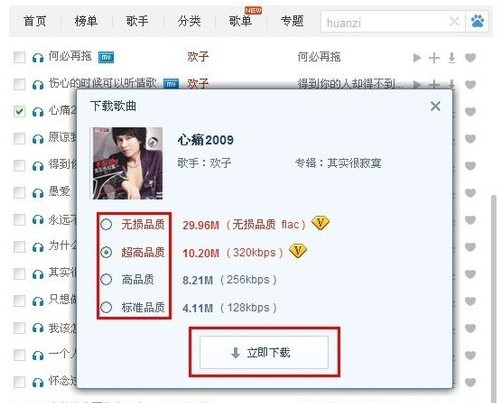The image size is (499, 403).
Task: Click the headphone icon beside 何必再拖
Action: pyautogui.click(x=38, y=58)
